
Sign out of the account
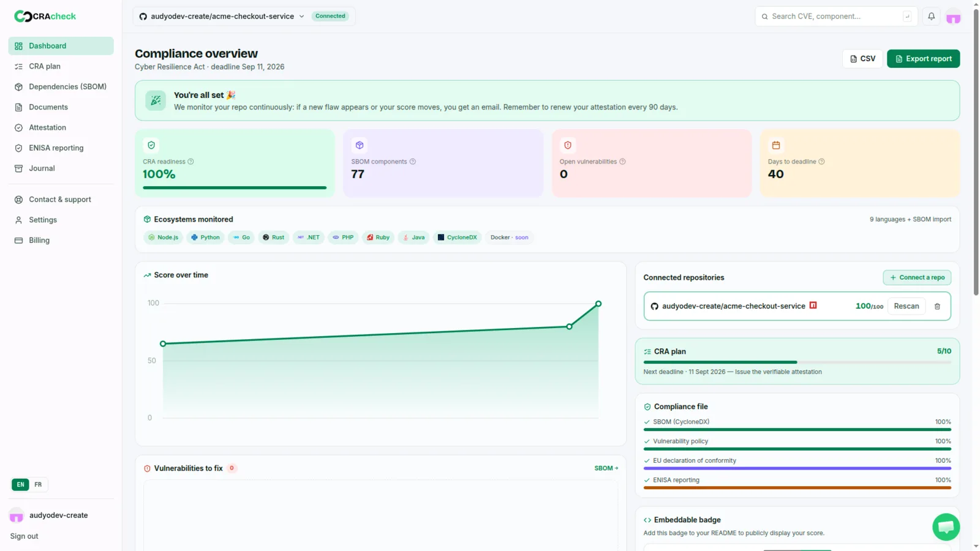point(24,536)
